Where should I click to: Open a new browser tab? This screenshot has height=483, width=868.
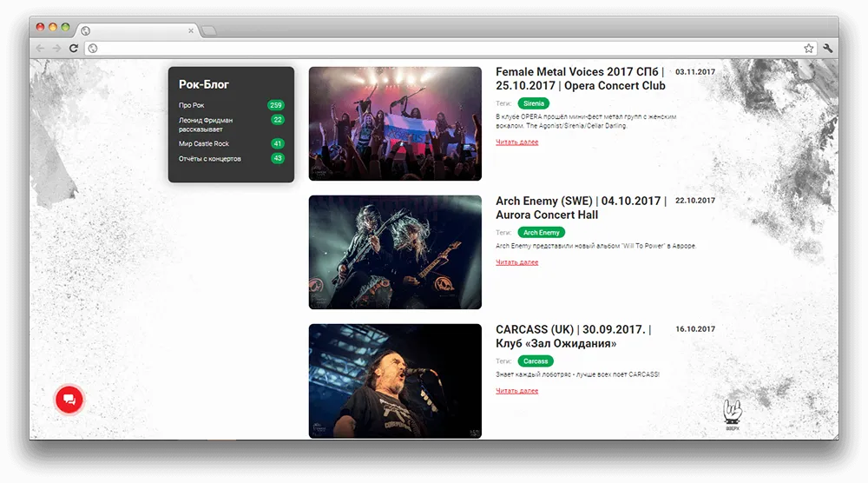(x=209, y=31)
